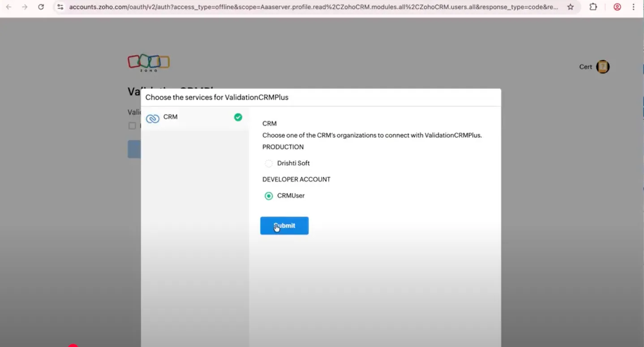Viewport: 644px width, 347px height.
Task: Open the Chrome three-dot menu
Action: [x=633, y=7]
